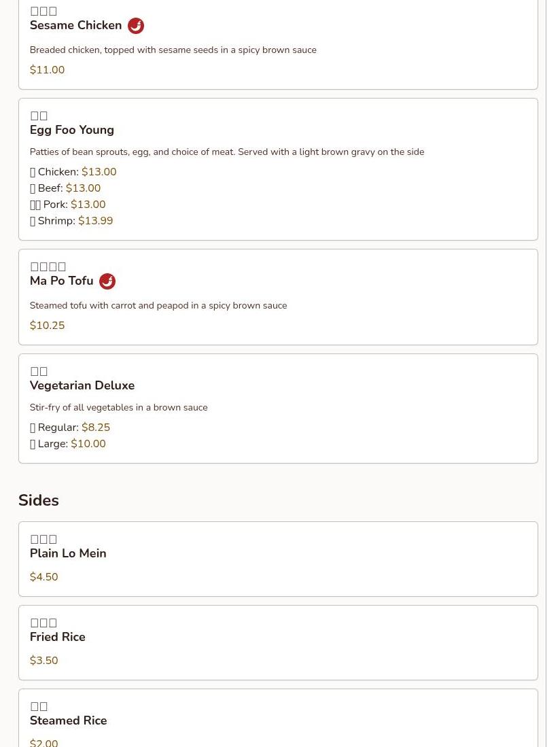Open the Vegetarian Deluxe item

(x=278, y=409)
